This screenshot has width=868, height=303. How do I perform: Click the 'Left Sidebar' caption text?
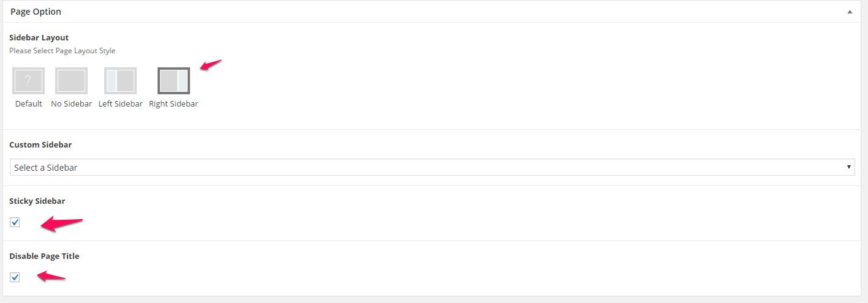pos(120,103)
